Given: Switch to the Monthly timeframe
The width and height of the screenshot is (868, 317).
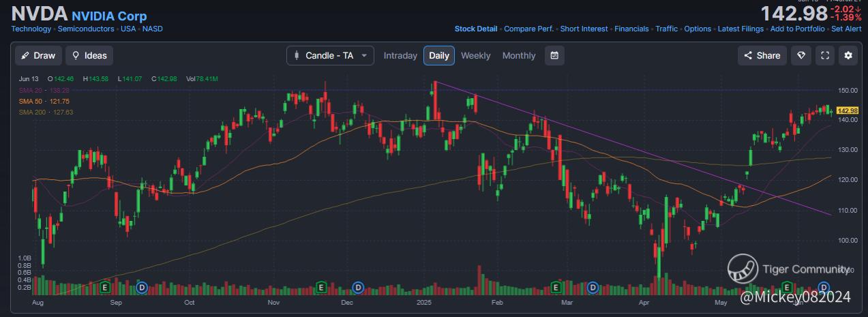Looking at the screenshot, I should point(519,56).
